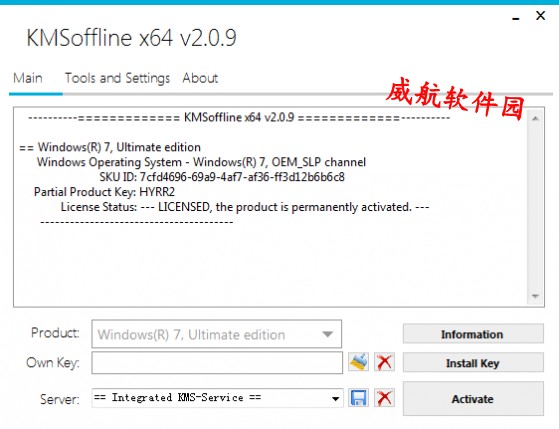Click the log scrollbar up arrow
559x429 pixels.
pos(535,118)
